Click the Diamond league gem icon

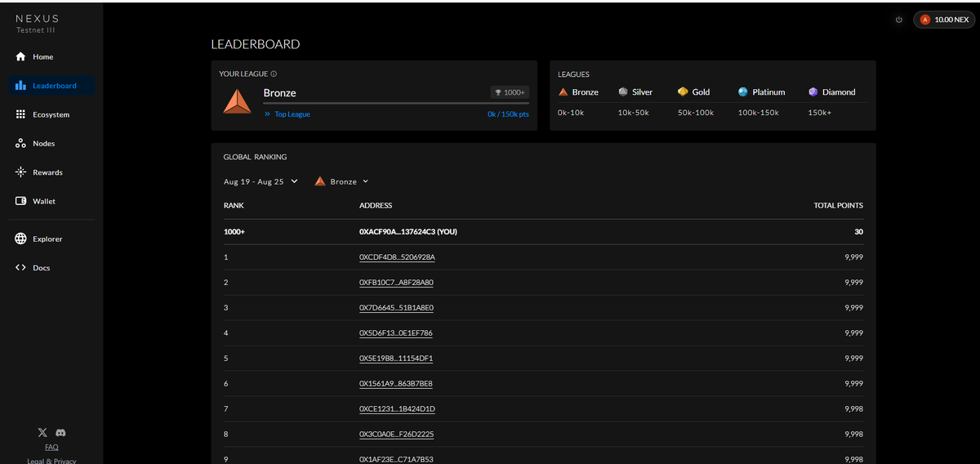(813, 92)
